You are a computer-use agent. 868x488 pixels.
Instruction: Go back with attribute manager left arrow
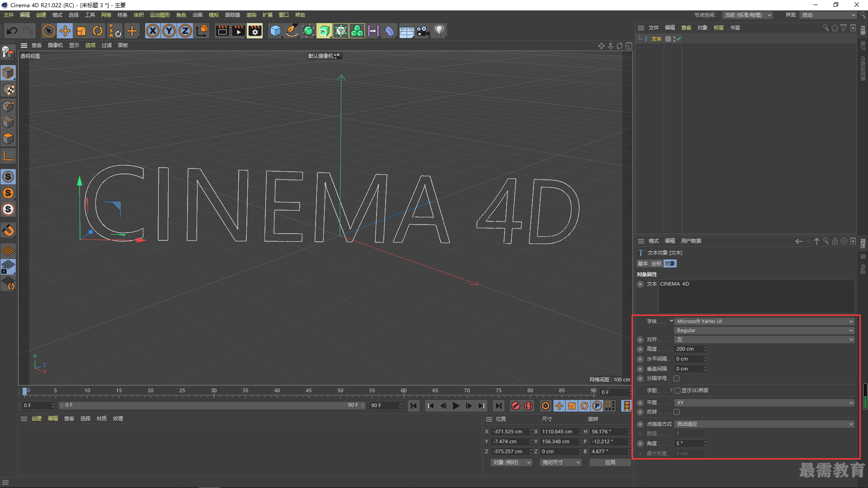(x=799, y=241)
